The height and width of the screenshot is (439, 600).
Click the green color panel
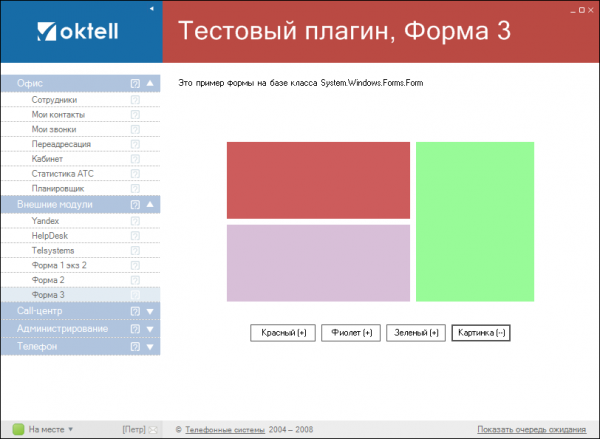(475, 221)
